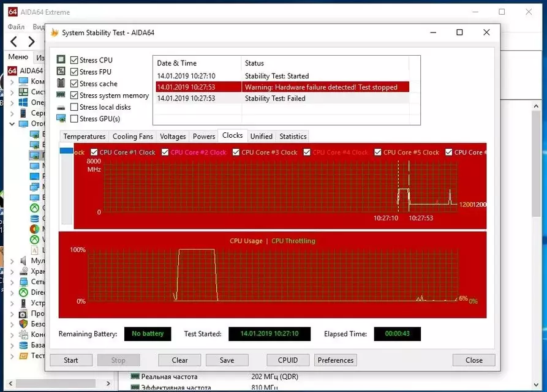Disable the Stress cache option
The height and width of the screenshot is (392, 547).
(x=74, y=84)
